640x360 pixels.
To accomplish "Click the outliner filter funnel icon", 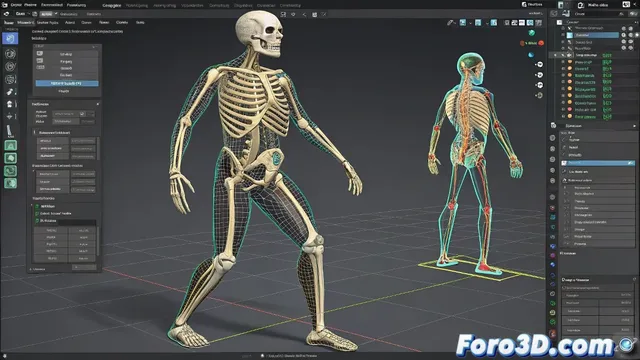I will click(621, 14).
